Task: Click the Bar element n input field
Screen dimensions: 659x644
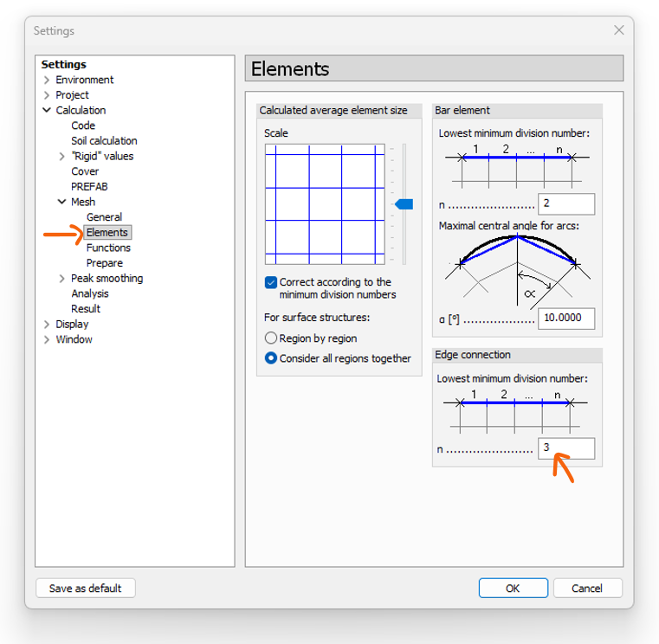Action: pyautogui.click(x=566, y=203)
